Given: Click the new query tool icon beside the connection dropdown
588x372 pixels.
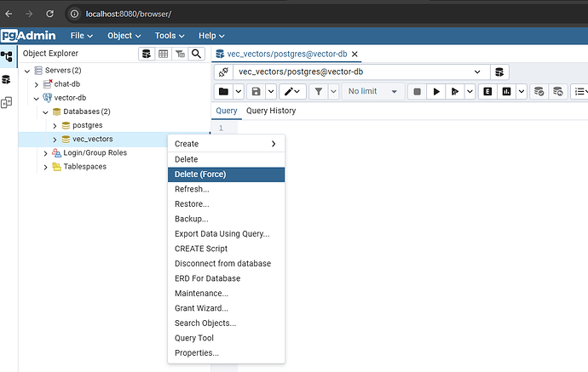Looking at the screenshot, I should [x=499, y=72].
